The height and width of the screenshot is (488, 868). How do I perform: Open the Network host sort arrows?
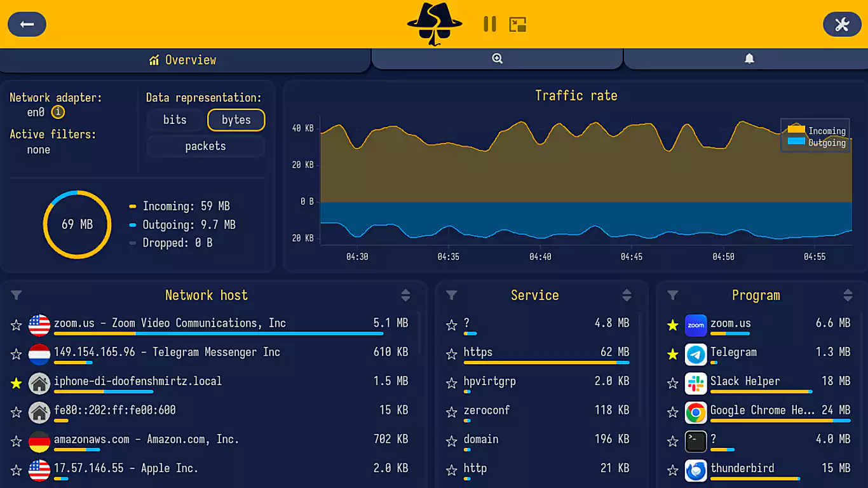(405, 295)
